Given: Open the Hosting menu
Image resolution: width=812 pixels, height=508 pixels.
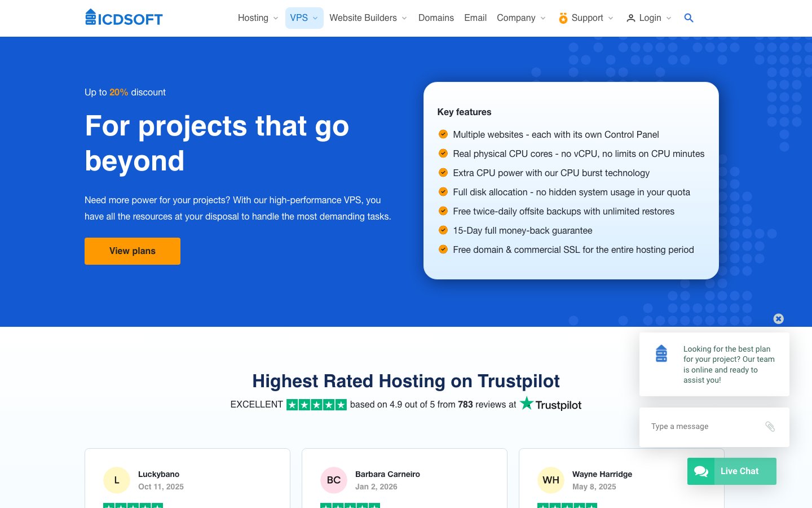Looking at the screenshot, I should (x=253, y=18).
